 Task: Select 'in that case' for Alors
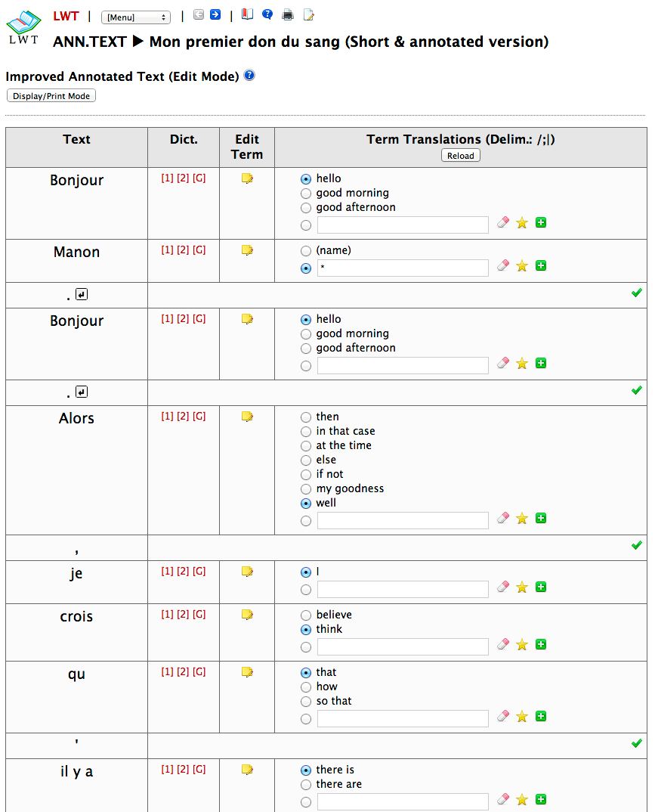306,432
